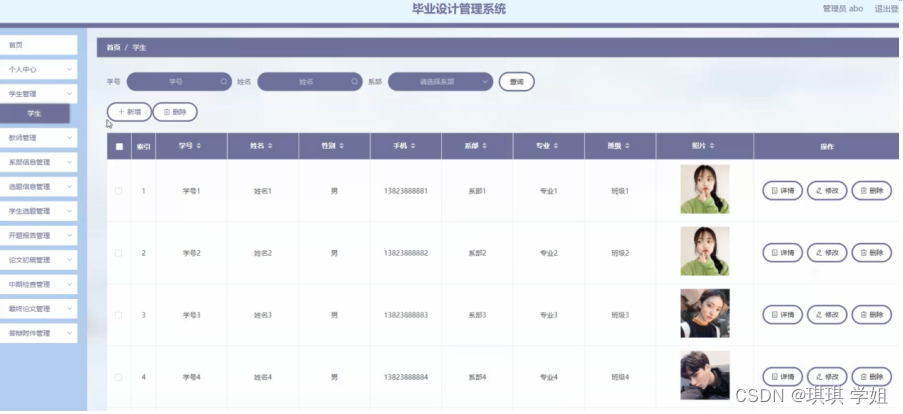This screenshot has height=414, width=903.
Task: Click the photo thumbnail of 学号1
Action: (x=705, y=189)
